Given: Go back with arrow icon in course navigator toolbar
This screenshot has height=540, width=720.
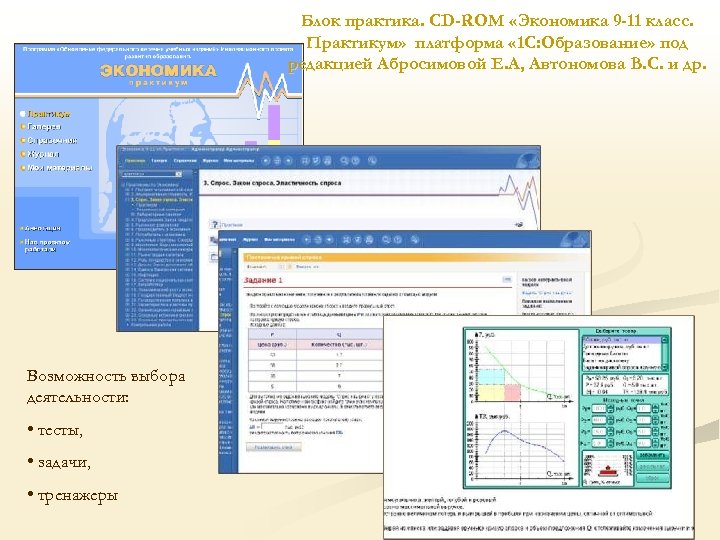Looking at the screenshot, I should (x=266, y=161).
